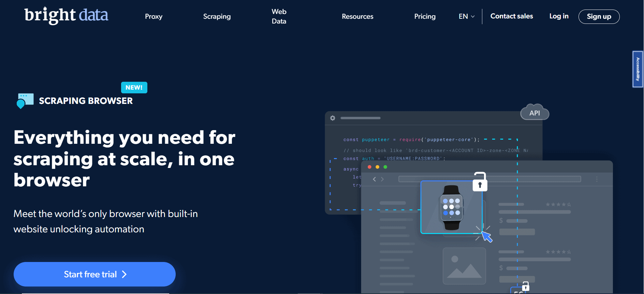
Task: Click the green window dot
Action: (385, 167)
